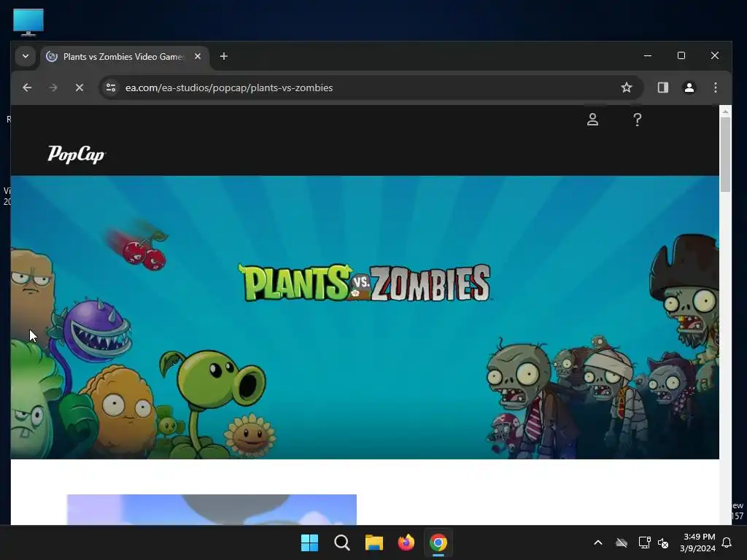Viewport: 747px width, 560px height.
Task: Bookmark this page with the star icon
Action: (x=627, y=87)
